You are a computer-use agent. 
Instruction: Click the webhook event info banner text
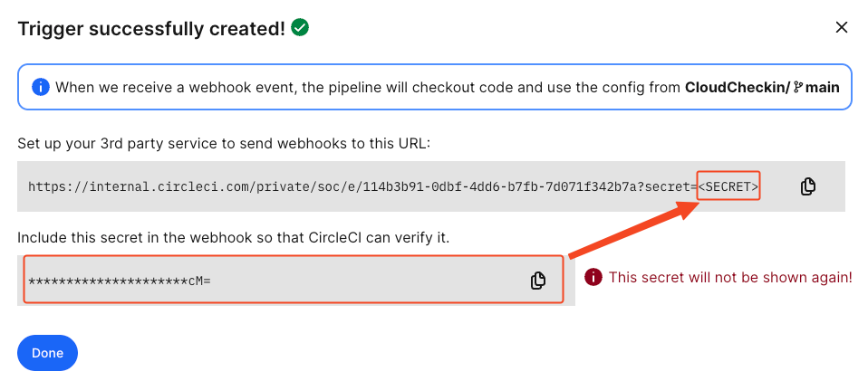448,88
